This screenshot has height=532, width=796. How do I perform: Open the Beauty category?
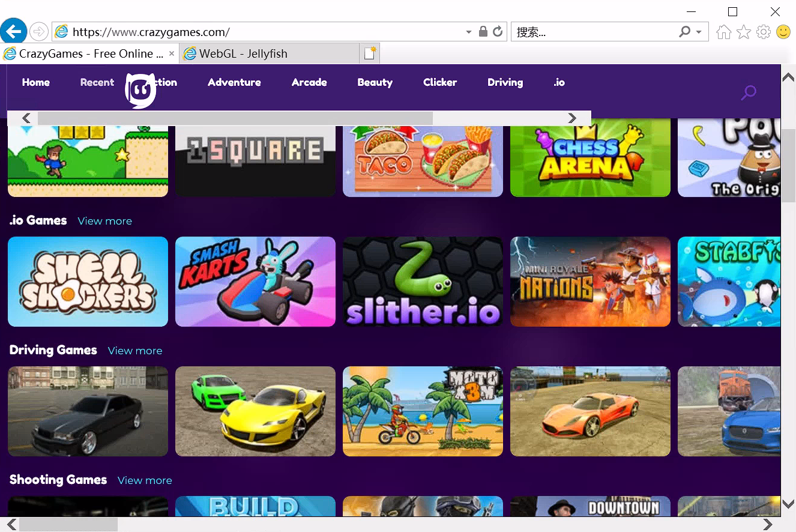(x=375, y=82)
